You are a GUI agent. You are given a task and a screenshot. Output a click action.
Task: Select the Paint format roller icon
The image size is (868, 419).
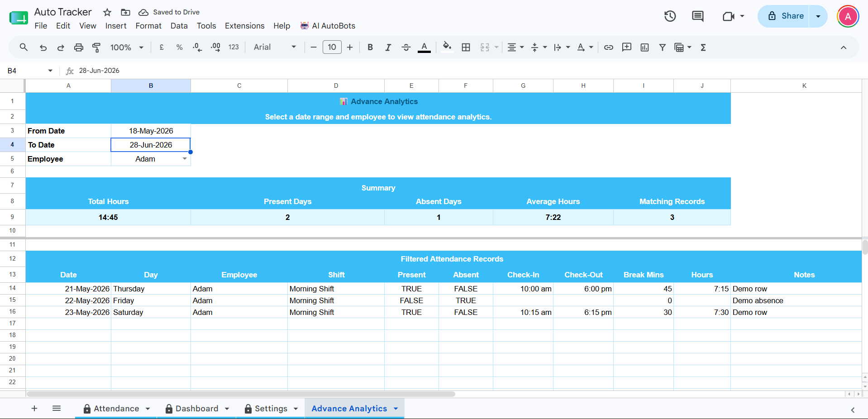point(96,47)
